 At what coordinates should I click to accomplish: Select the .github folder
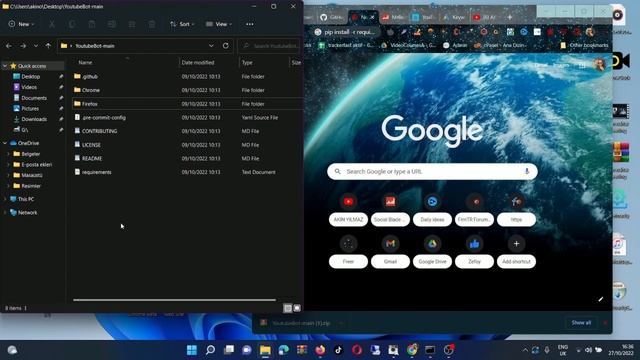tap(187, 76)
